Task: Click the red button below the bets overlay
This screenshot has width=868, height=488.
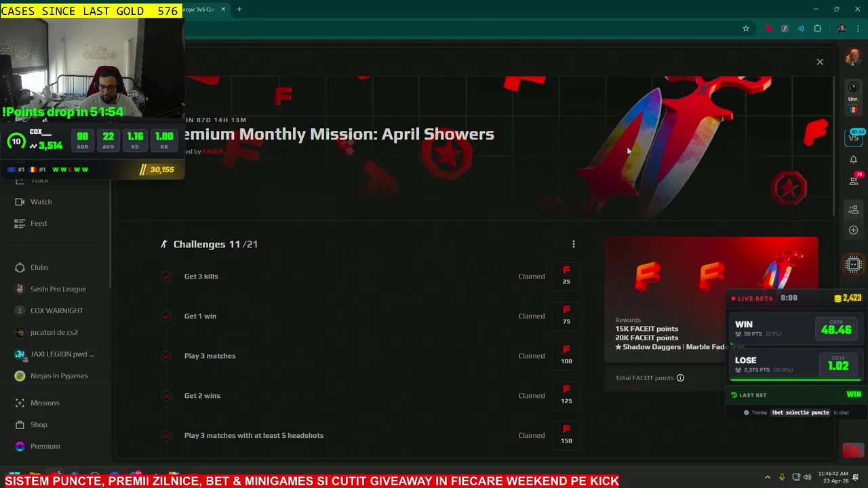Action: pos(853,451)
